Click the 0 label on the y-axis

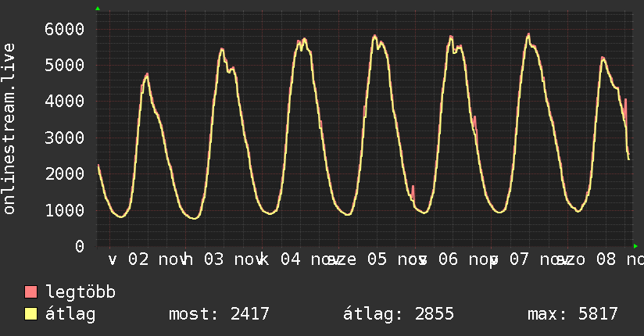79,246
